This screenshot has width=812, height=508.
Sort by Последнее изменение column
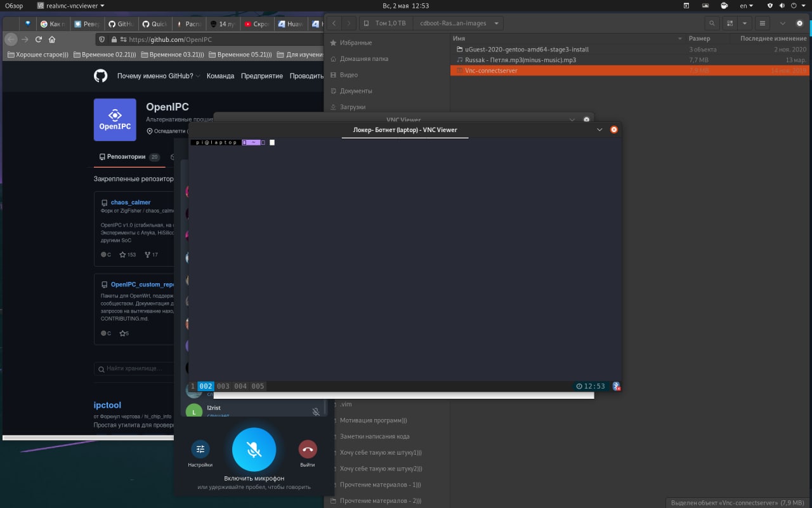point(773,38)
